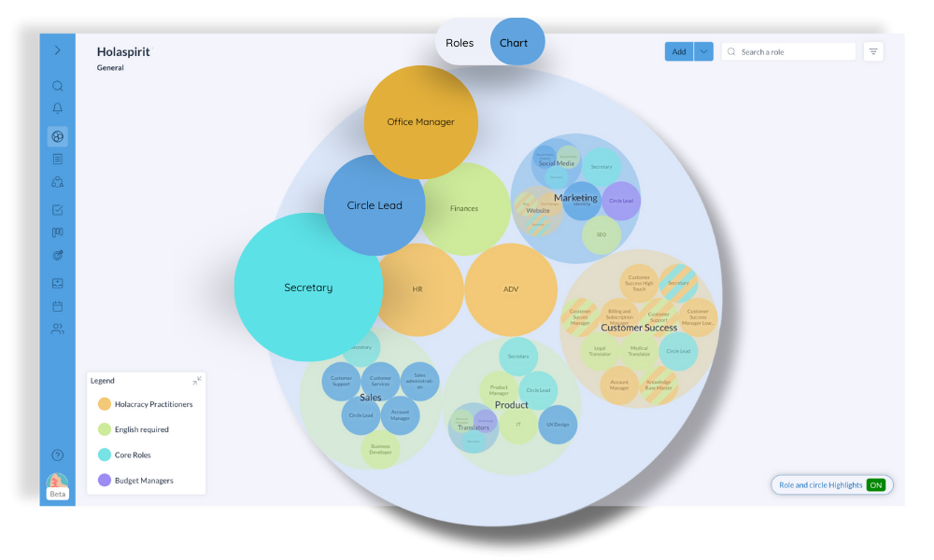Open the Website sub-circle in Marketing

(538, 210)
